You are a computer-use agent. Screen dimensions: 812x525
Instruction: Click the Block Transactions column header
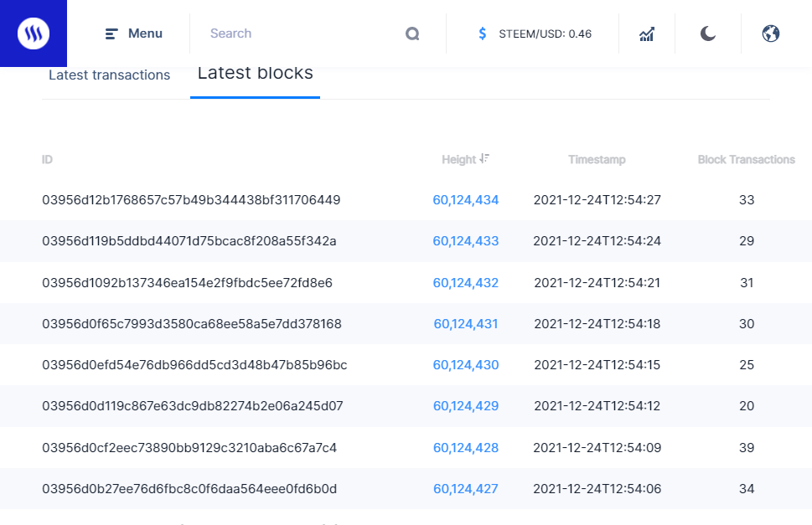pyautogui.click(x=747, y=159)
